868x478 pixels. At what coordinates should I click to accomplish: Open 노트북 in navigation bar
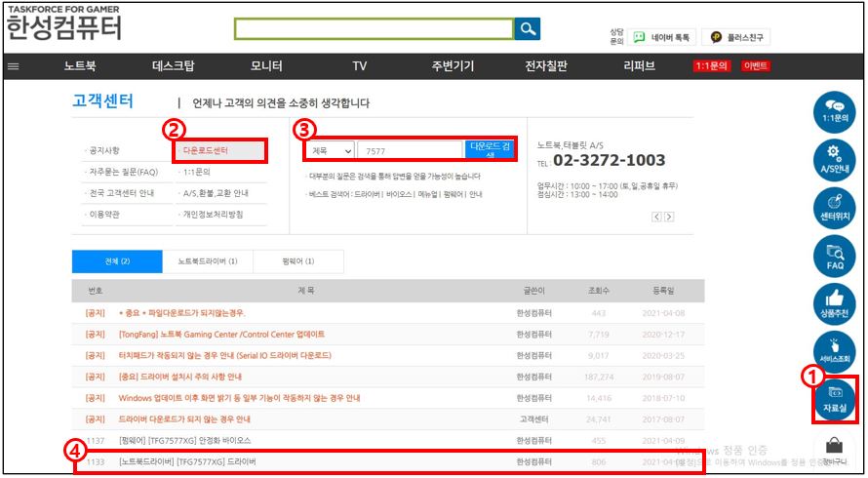pyautogui.click(x=80, y=66)
